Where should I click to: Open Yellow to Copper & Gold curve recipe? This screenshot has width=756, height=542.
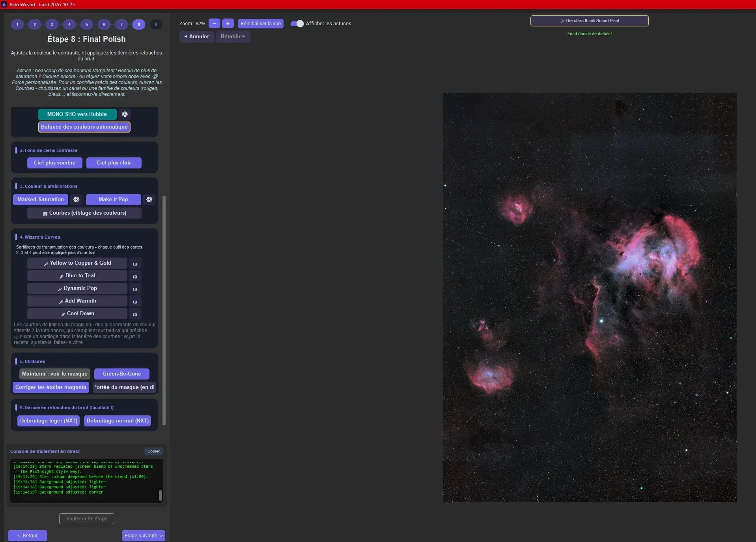pos(135,264)
